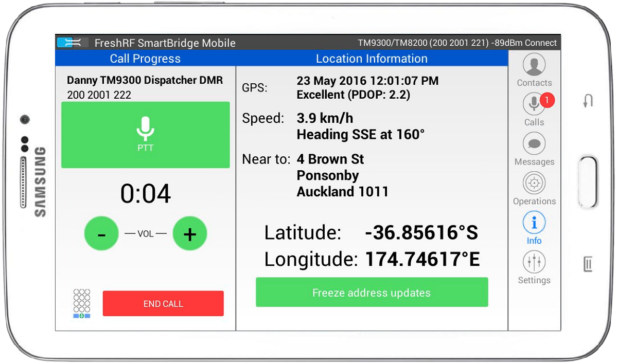Image resolution: width=617 pixels, height=364 pixels.
Task: Click the FreshRF connection status icon
Action: (69, 43)
